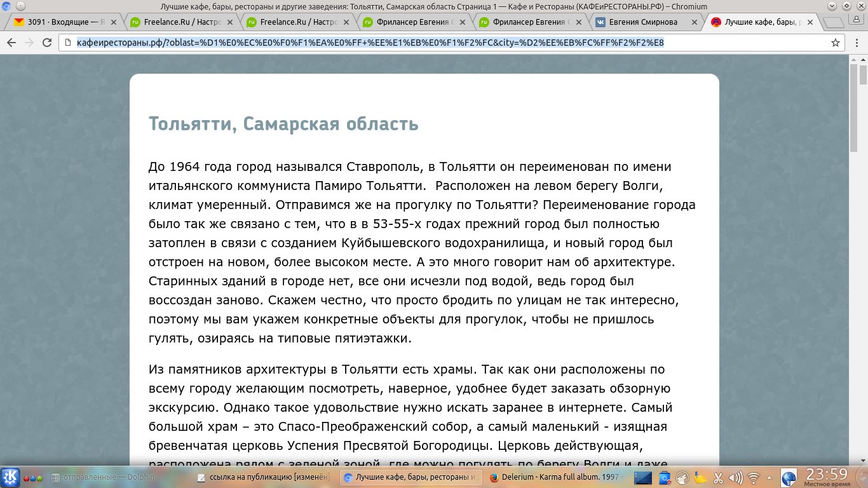This screenshot has width=868, height=488.
Task: Click the site info page icon in address bar
Action: [x=69, y=43]
